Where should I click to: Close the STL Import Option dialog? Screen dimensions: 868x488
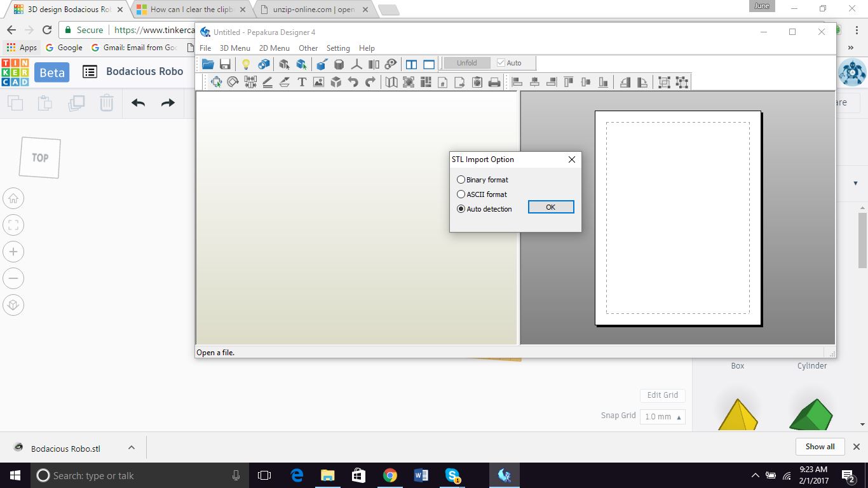(x=572, y=159)
